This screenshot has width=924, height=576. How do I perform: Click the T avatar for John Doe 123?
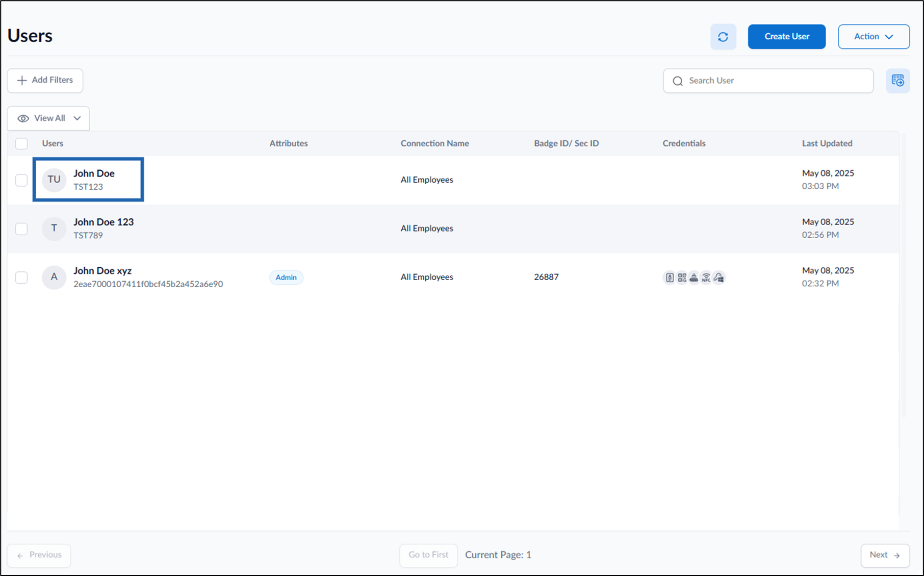pyautogui.click(x=54, y=228)
